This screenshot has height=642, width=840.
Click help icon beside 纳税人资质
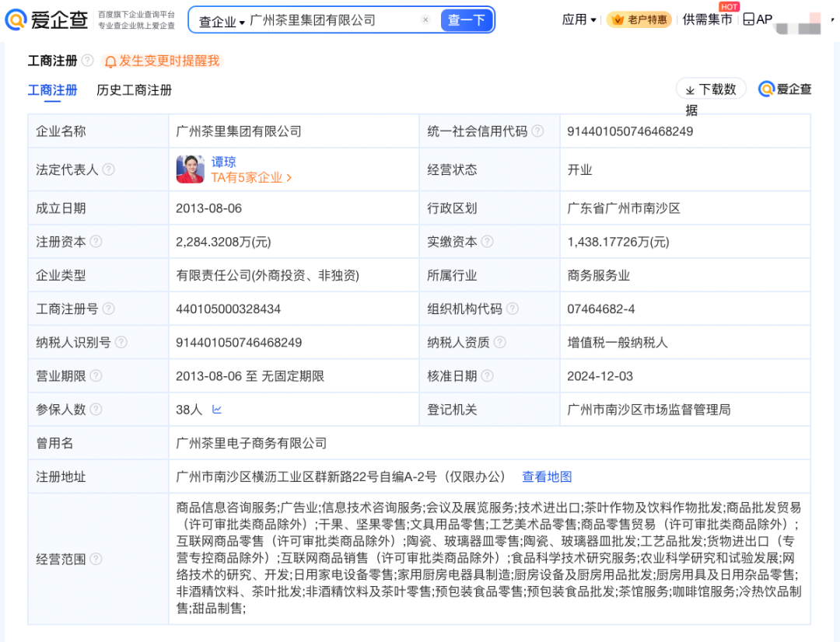(499, 342)
